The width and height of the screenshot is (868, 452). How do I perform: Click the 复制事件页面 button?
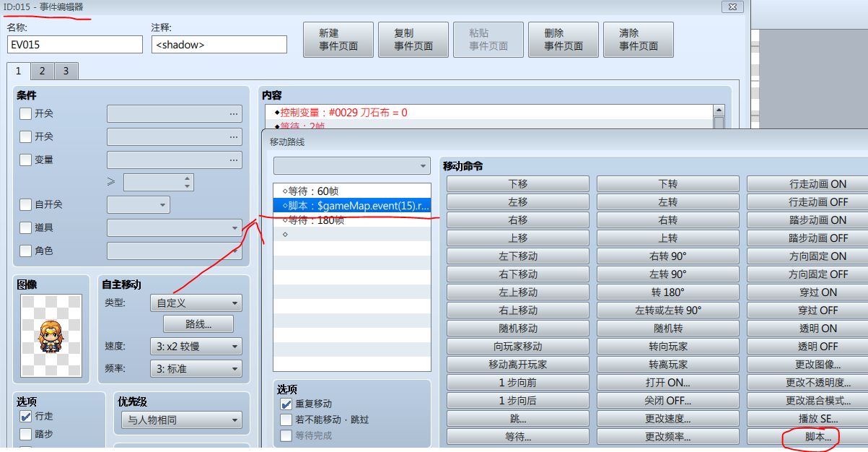413,40
